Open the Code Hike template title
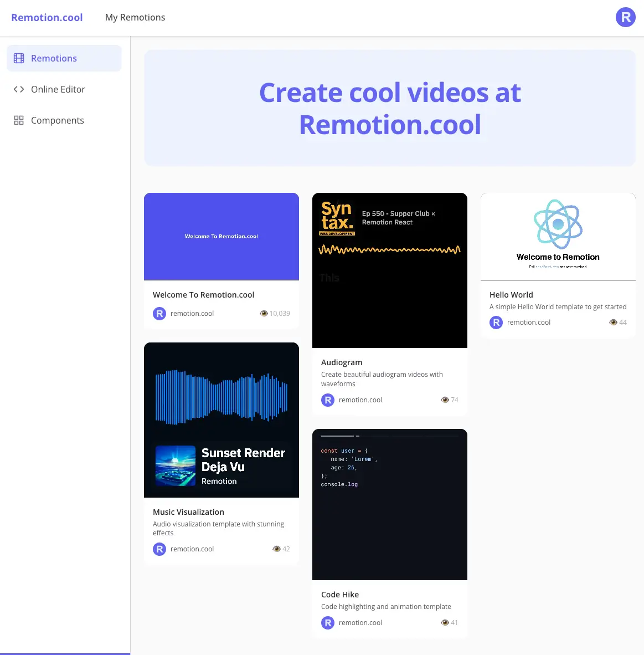This screenshot has height=655, width=644. 340,594
